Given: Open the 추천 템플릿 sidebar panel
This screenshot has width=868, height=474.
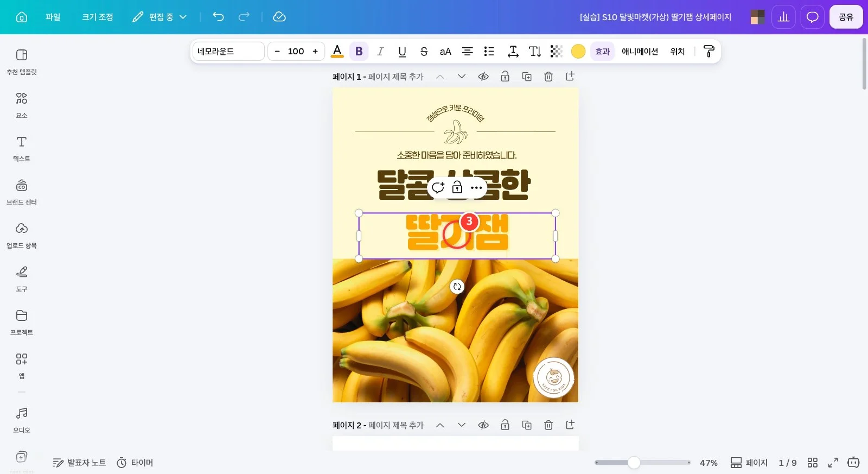Looking at the screenshot, I should (x=22, y=61).
